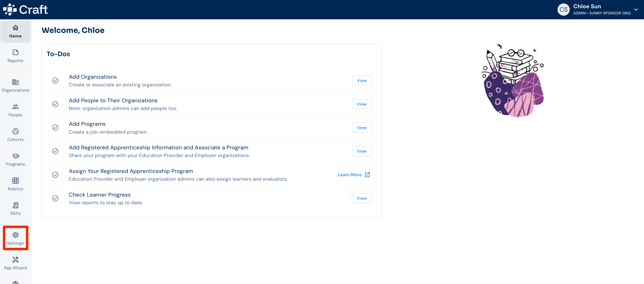Click the Add People to Their Organizations title

click(x=113, y=100)
